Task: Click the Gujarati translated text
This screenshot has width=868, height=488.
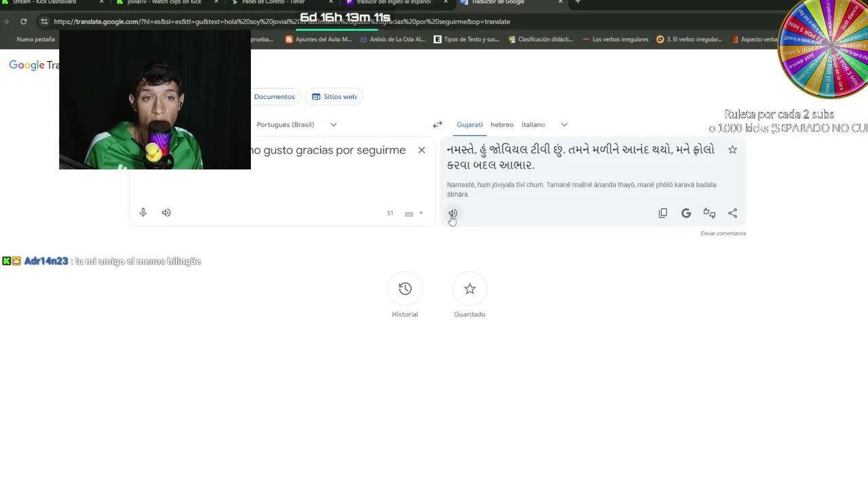Action: click(581, 157)
